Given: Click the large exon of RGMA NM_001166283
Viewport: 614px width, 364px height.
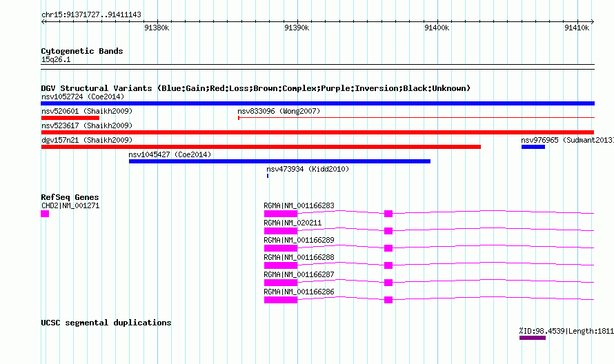Looking at the screenshot, I should [281, 214].
